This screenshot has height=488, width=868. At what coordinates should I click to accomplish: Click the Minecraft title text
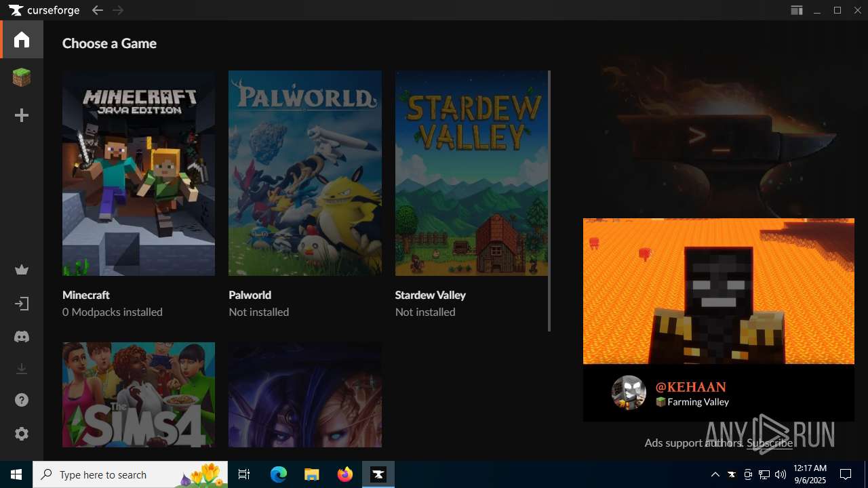86,295
